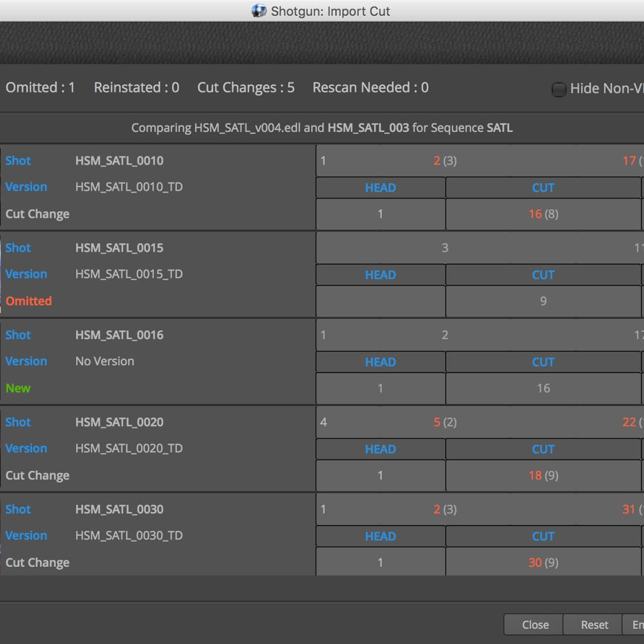Select shot name HSM_SATL_0015
This screenshot has width=644, height=644.
coord(119,248)
